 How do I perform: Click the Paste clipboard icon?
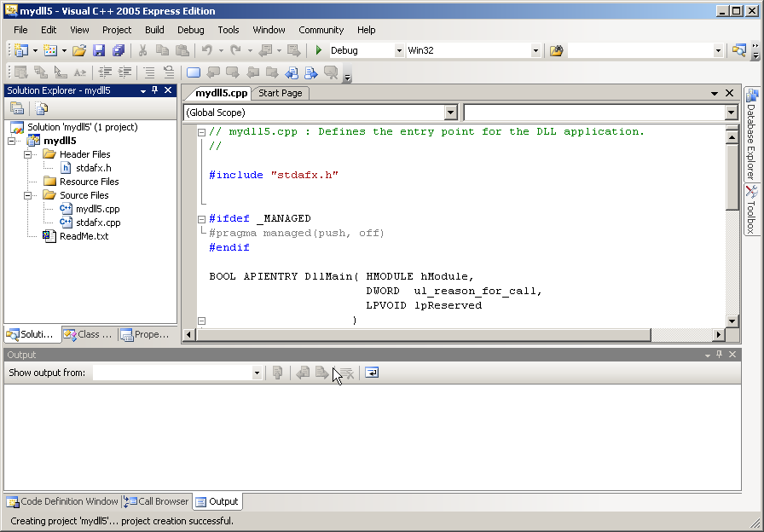coord(182,50)
